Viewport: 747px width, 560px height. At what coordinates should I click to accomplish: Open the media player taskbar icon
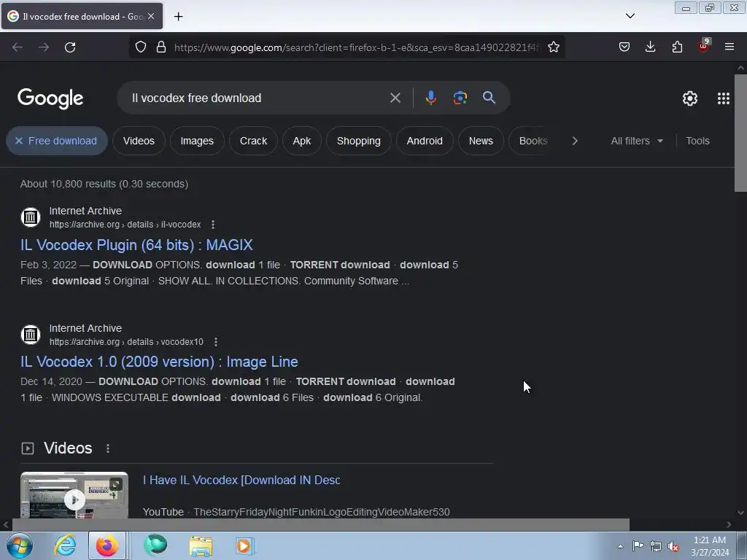[245, 545]
